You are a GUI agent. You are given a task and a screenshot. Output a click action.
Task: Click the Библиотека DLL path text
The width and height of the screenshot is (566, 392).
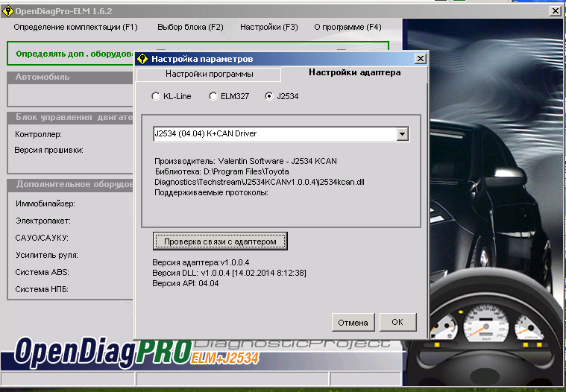[x=260, y=177]
